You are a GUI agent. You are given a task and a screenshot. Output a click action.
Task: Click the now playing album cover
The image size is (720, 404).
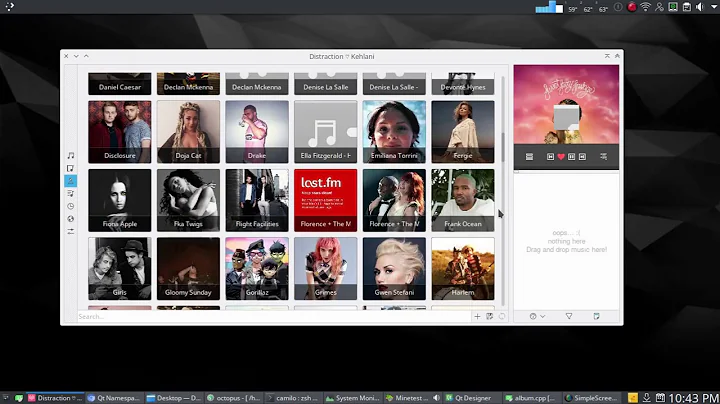(566, 104)
